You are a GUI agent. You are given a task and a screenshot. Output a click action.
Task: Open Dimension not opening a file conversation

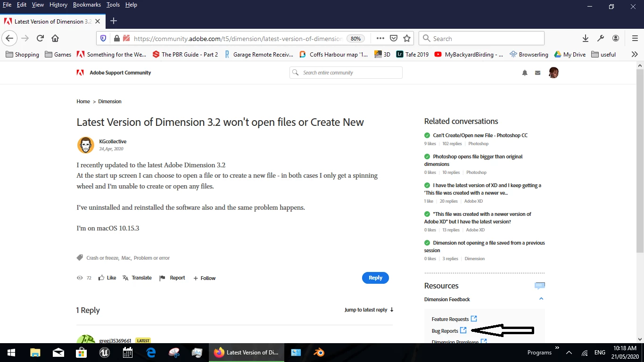pyautogui.click(x=484, y=247)
